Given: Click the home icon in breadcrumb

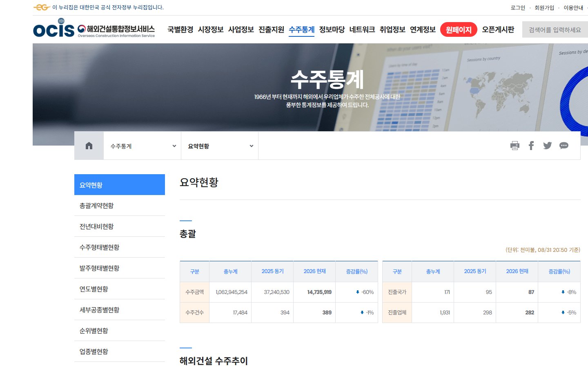Looking at the screenshot, I should click(x=89, y=146).
